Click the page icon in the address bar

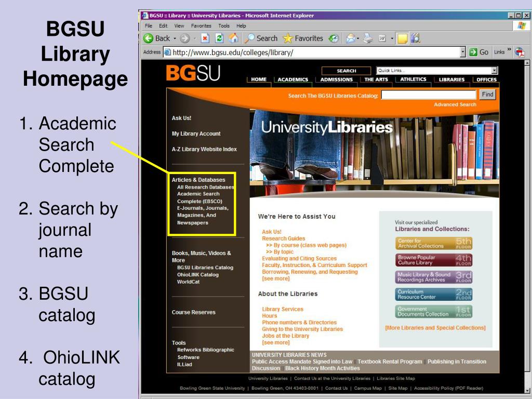click(167, 52)
